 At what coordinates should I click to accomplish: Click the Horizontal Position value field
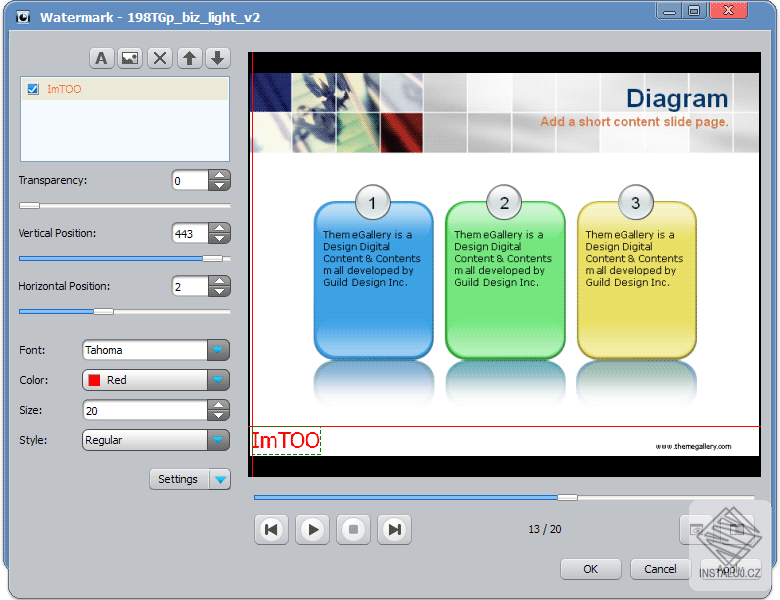tap(190, 287)
